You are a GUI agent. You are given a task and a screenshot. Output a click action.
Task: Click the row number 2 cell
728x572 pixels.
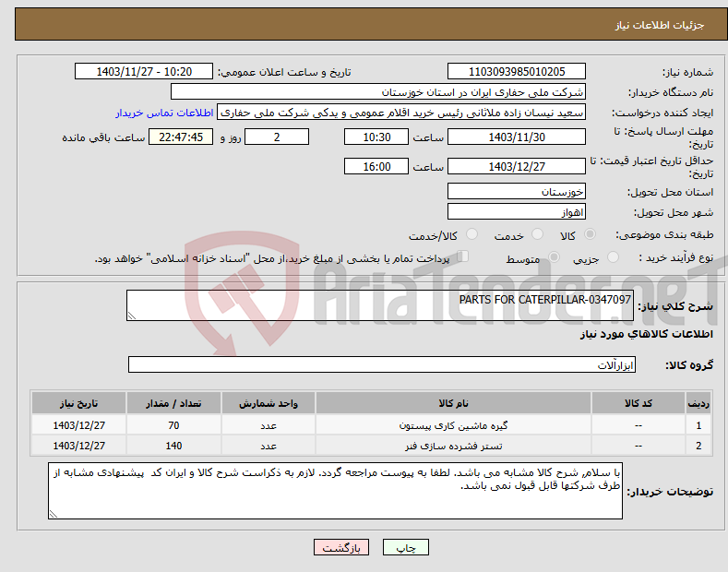coord(698,446)
